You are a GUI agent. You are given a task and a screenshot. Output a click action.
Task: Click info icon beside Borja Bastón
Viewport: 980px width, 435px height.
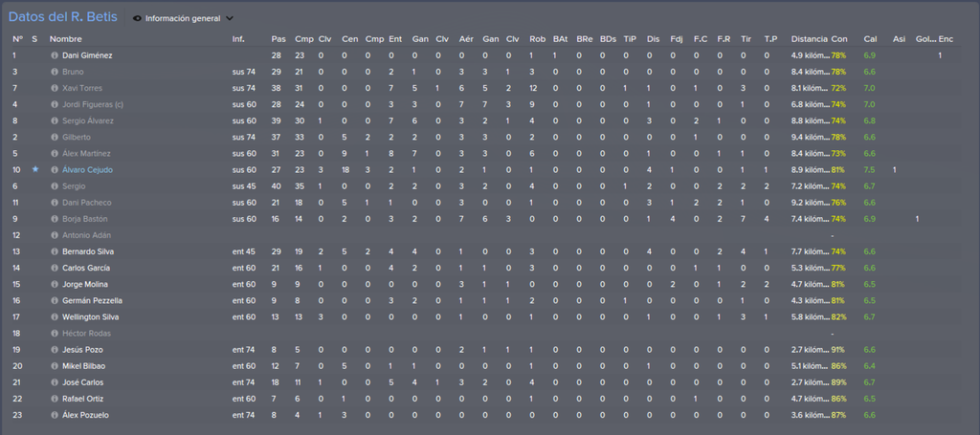point(55,219)
